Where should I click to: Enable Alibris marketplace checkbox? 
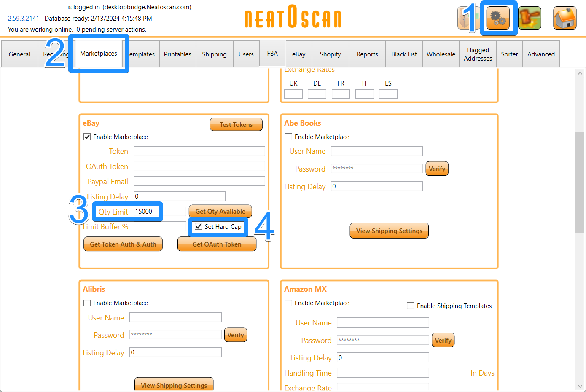click(x=87, y=303)
